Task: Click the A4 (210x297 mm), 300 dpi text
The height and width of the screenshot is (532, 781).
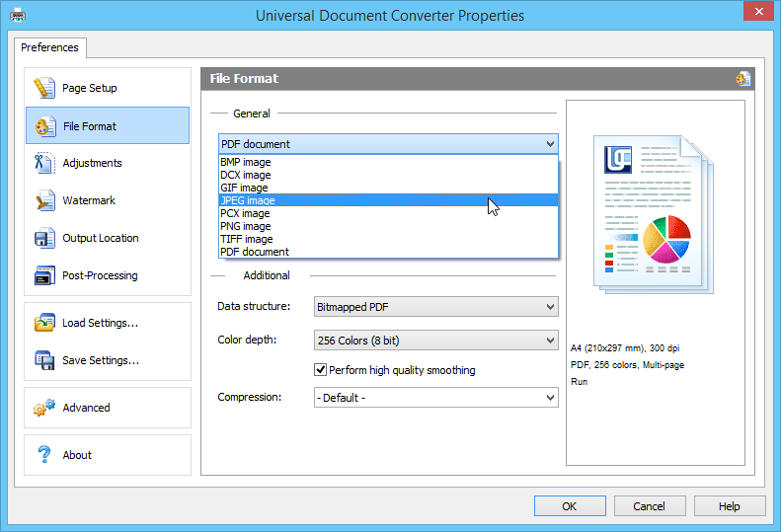Action: 625,348
